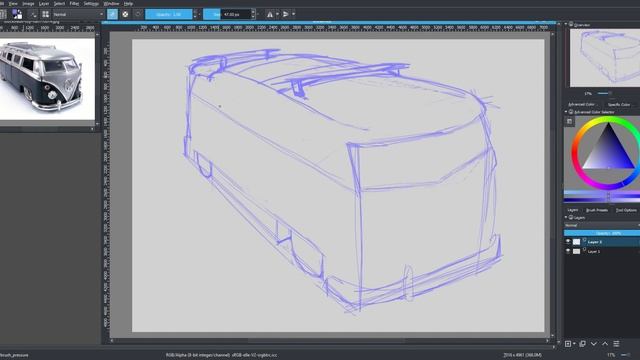Screen dimensions: 640x360
Task: Open the Window menu
Action: (111, 3)
